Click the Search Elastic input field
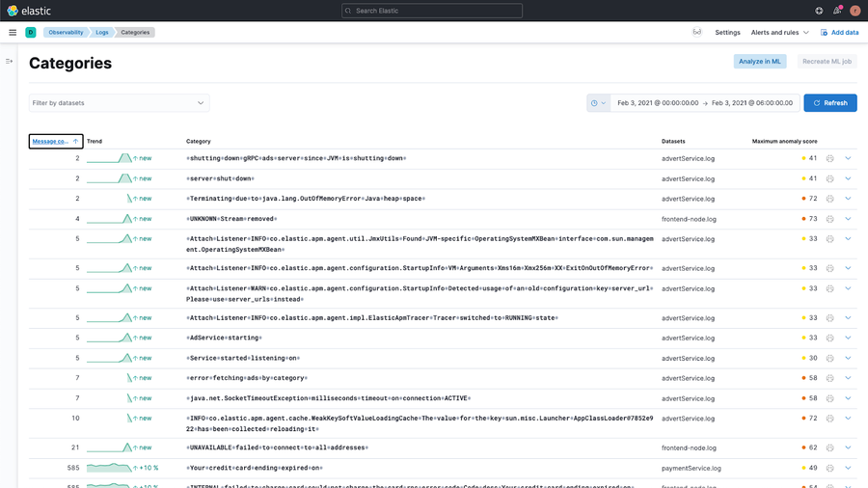The height and width of the screenshot is (488, 868). point(432,11)
